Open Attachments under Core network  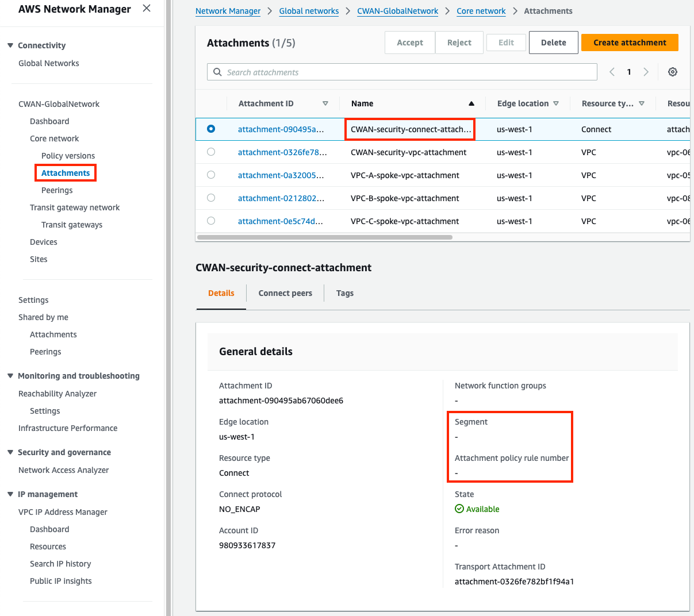tap(66, 173)
